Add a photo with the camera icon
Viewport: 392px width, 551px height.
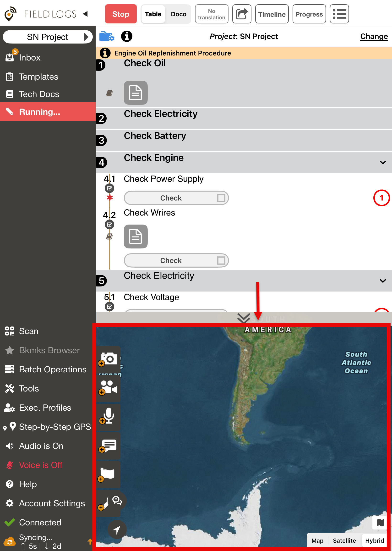click(109, 359)
